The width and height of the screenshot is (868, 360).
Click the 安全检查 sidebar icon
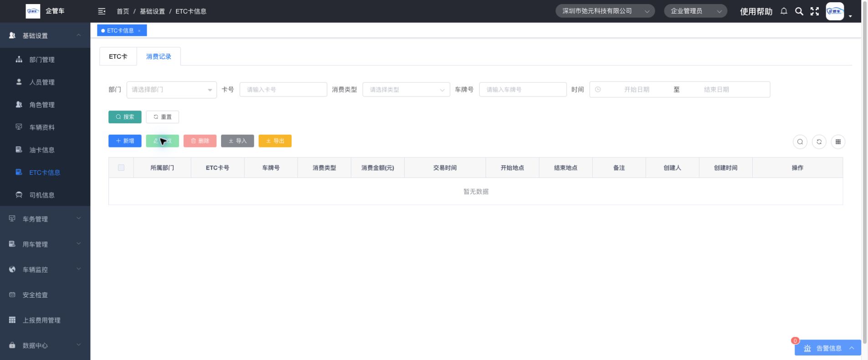[x=12, y=295]
